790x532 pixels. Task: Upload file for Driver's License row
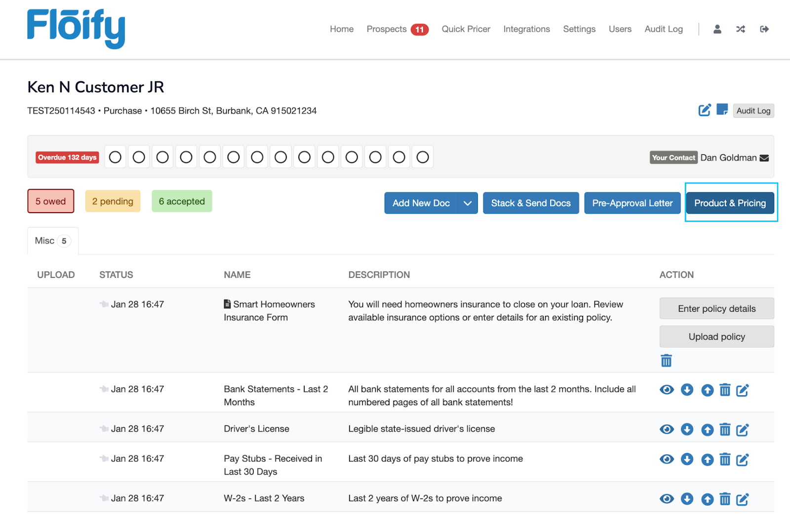[x=707, y=430]
